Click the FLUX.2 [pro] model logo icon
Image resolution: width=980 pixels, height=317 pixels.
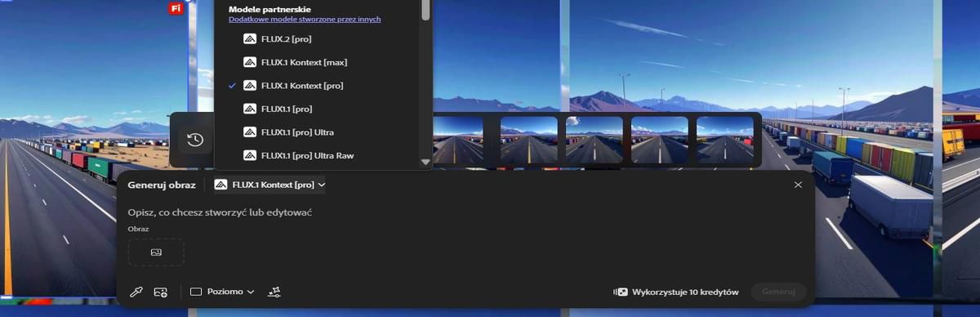click(250, 38)
